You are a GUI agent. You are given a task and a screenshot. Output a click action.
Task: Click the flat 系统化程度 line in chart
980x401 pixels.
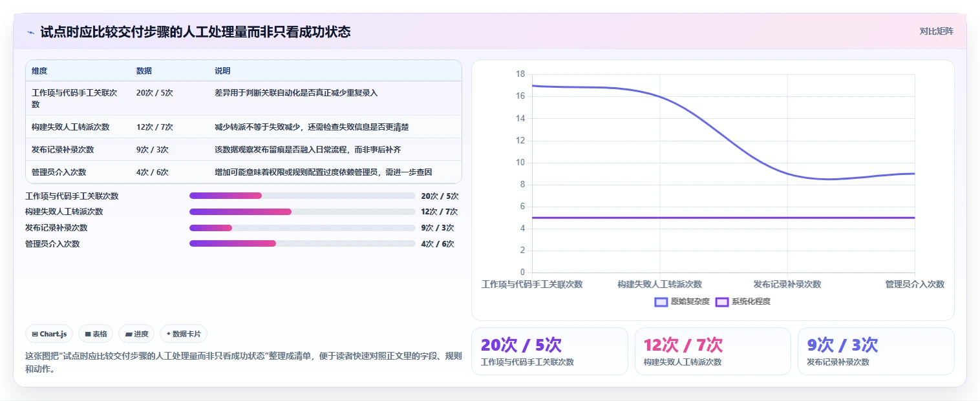coord(723,218)
